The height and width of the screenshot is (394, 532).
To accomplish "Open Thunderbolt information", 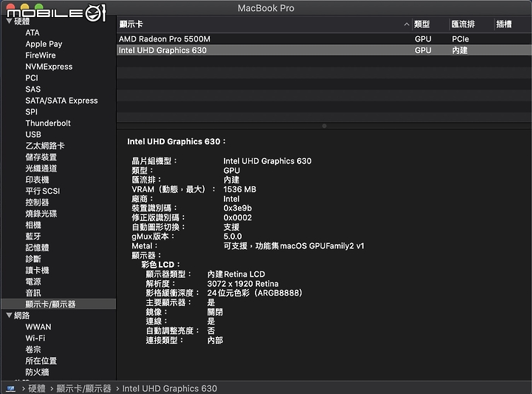I will click(48, 123).
